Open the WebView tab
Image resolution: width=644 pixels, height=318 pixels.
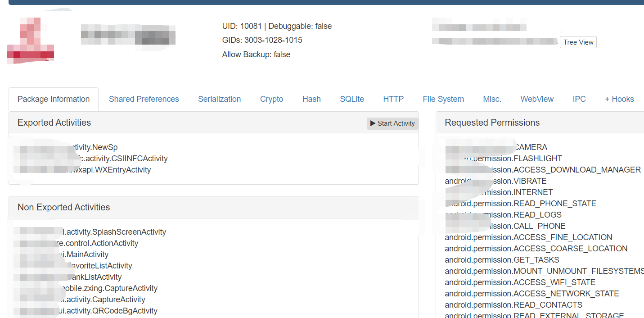coord(537,99)
